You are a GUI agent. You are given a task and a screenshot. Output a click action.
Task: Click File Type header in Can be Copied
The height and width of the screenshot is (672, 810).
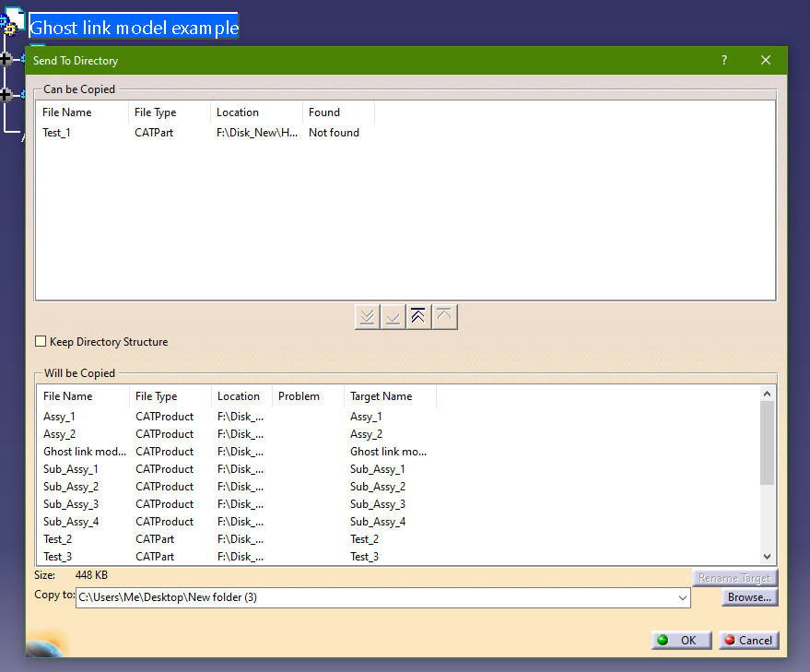(x=155, y=112)
